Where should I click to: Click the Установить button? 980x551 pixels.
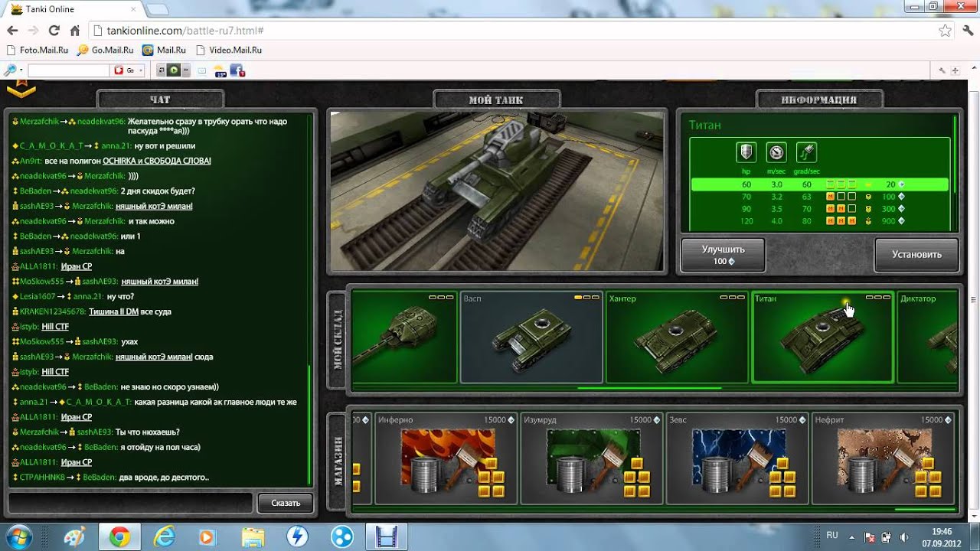[916, 254]
